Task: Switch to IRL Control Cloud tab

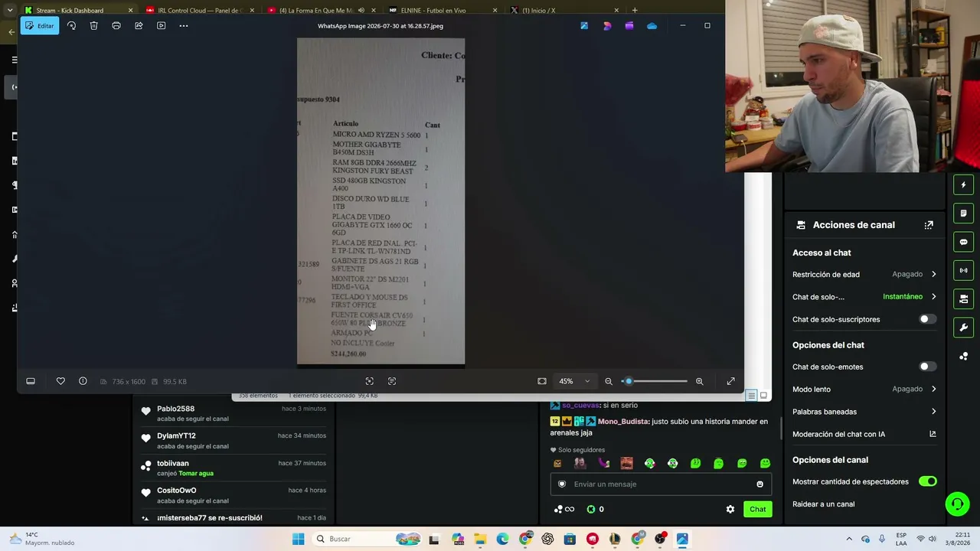Action: 200,11
